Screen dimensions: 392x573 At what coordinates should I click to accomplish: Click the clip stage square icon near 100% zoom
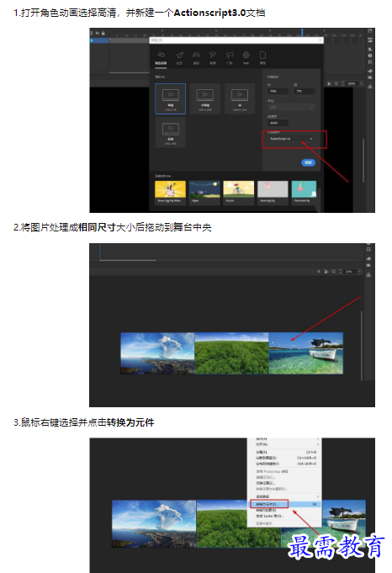click(336, 83)
